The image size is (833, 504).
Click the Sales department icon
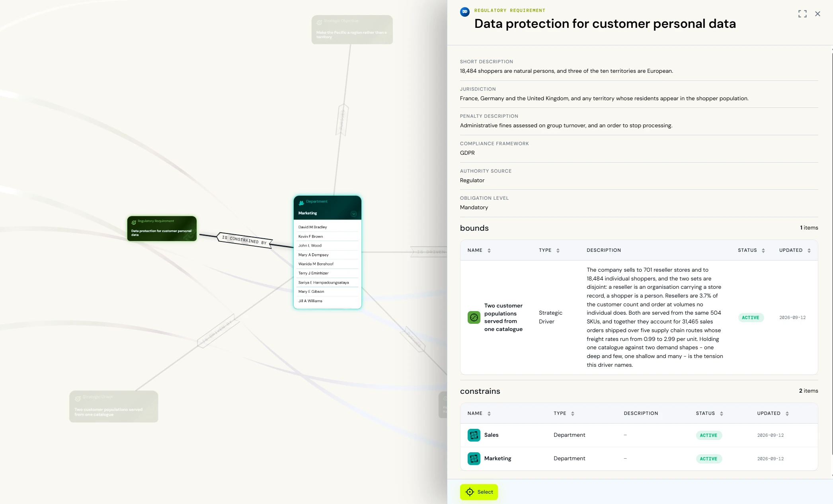coord(474,435)
